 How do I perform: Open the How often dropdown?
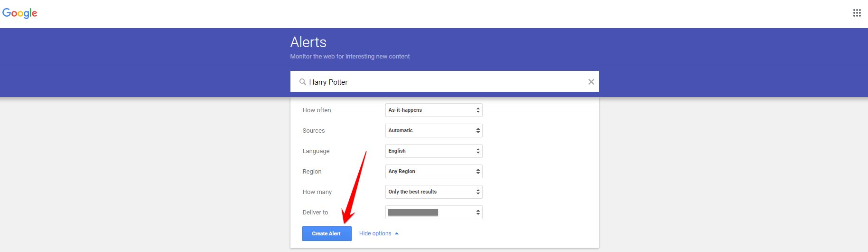(434, 110)
